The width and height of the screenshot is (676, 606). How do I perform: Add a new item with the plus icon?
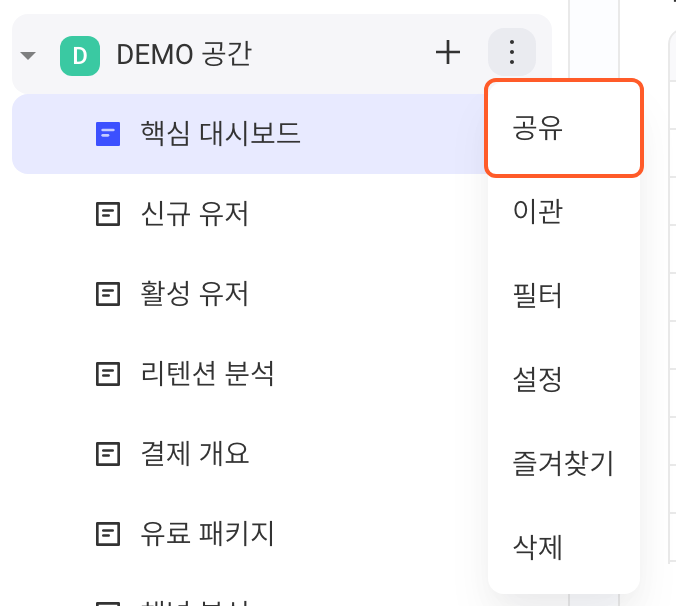448,53
